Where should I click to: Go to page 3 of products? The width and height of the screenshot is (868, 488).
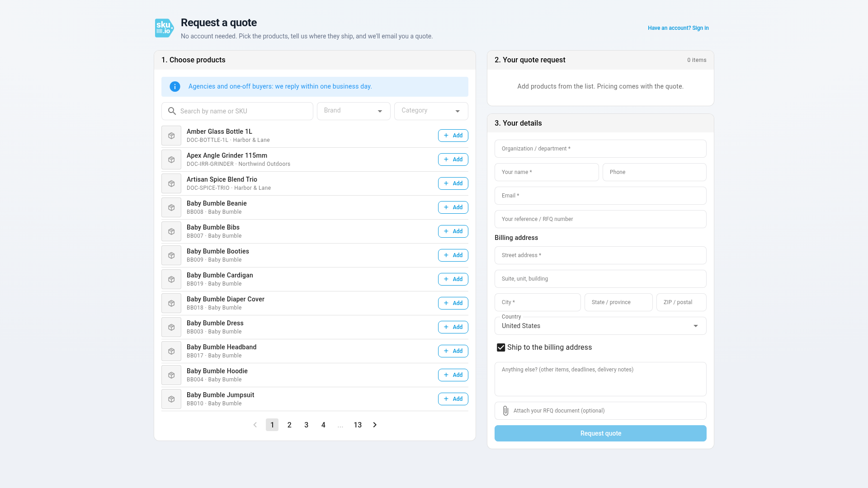pyautogui.click(x=307, y=425)
